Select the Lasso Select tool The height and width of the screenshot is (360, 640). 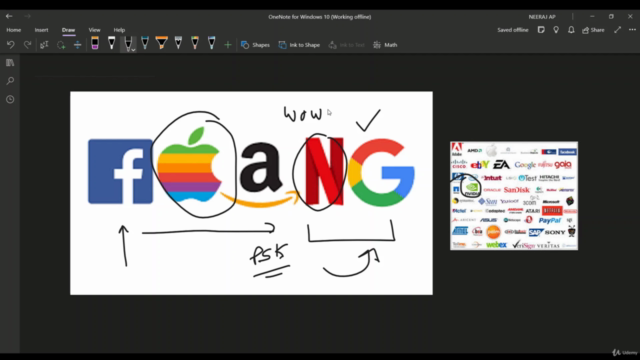click(x=61, y=45)
